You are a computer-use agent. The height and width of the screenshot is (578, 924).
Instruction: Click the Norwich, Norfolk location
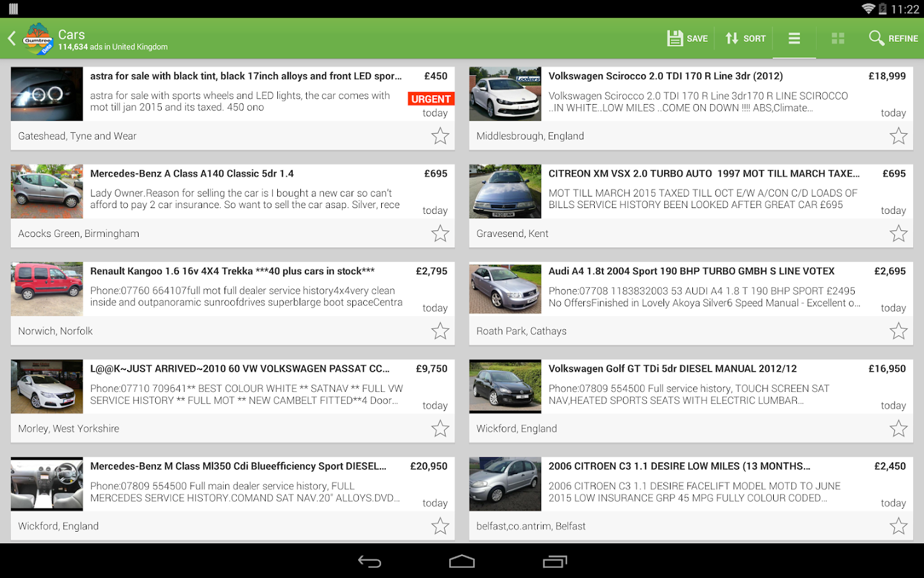55,331
